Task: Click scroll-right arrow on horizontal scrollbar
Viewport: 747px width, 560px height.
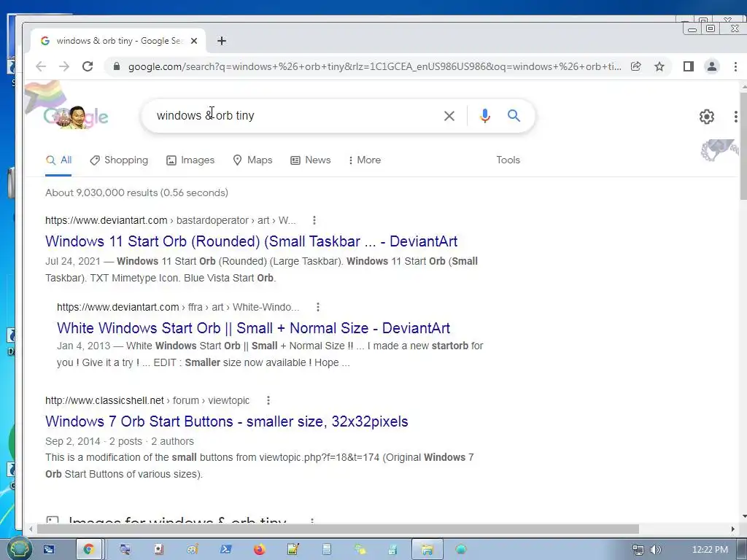Action: pyautogui.click(x=732, y=529)
